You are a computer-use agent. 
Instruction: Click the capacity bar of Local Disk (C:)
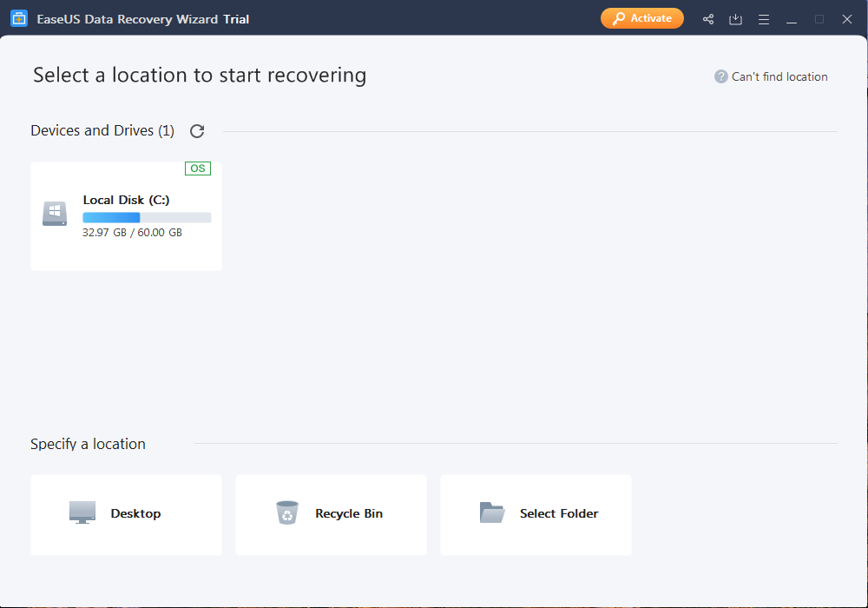click(x=146, y=216)
